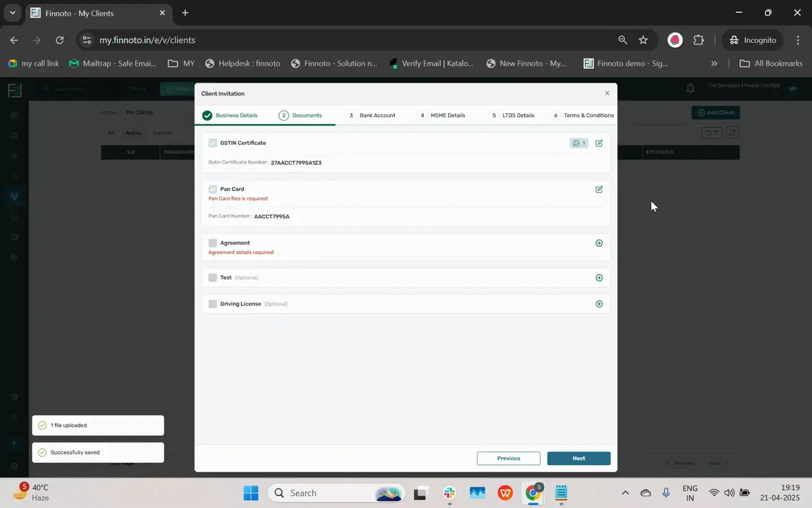This screenshot has width=812, height=508.
Task: Toggle the GSTIN Certificate checkbox
Action: point(213,143)
